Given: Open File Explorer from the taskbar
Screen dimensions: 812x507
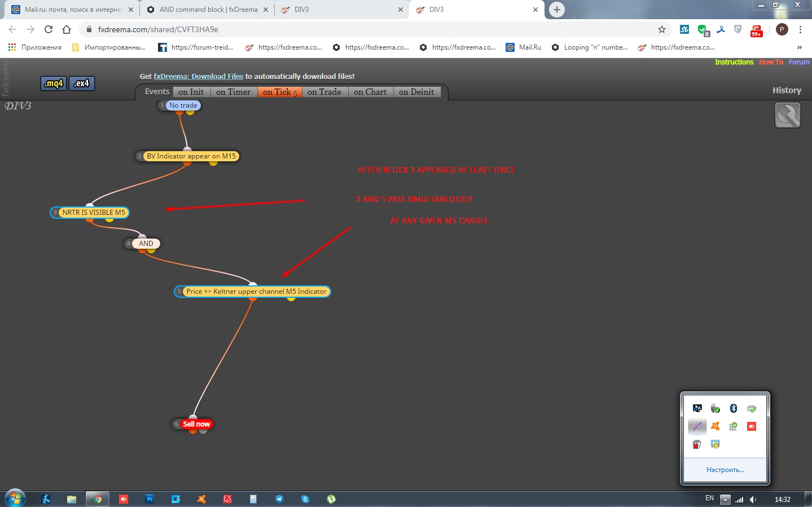Looking at the screenshot, I should pos(72,499).
